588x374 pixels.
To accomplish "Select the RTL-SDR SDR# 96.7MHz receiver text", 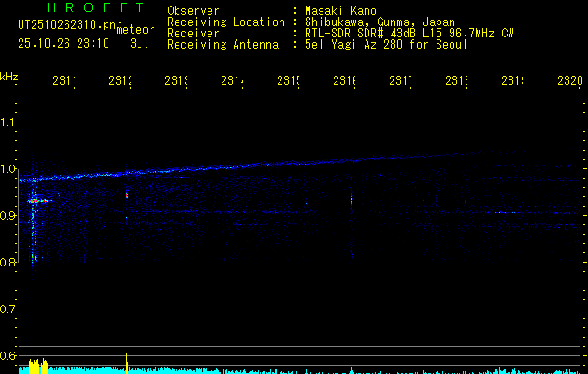I will [409, 34].
